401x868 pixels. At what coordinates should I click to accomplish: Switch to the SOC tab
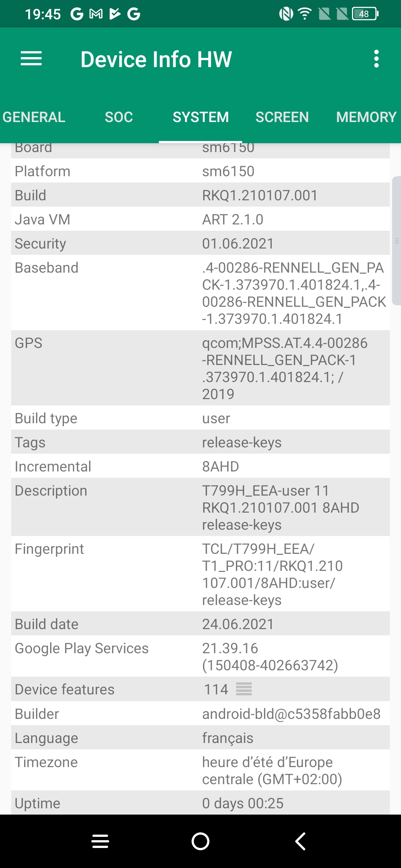[119, 117]
